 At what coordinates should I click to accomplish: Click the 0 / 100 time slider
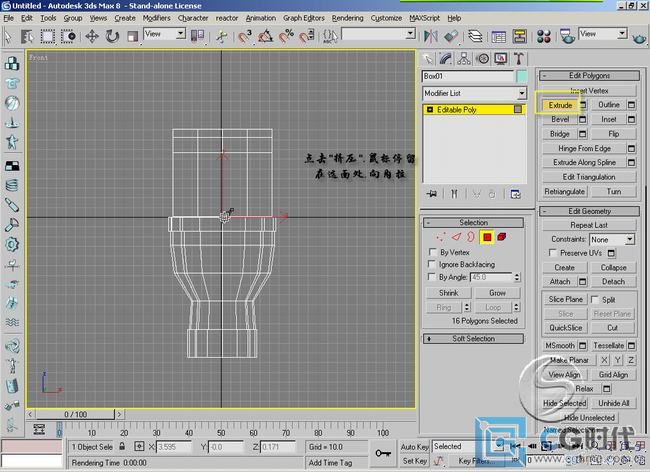pyautogui.click(x=75, y=414)
